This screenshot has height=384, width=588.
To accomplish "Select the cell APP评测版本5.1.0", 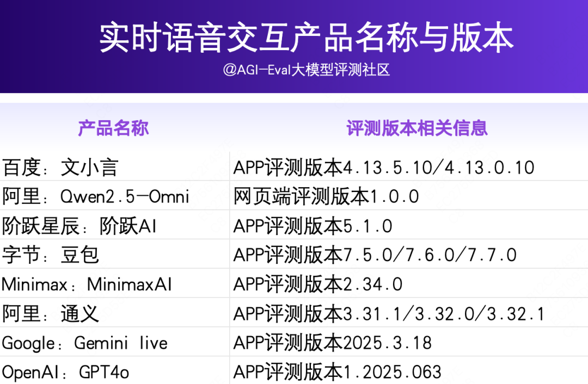I will (409, 225).
